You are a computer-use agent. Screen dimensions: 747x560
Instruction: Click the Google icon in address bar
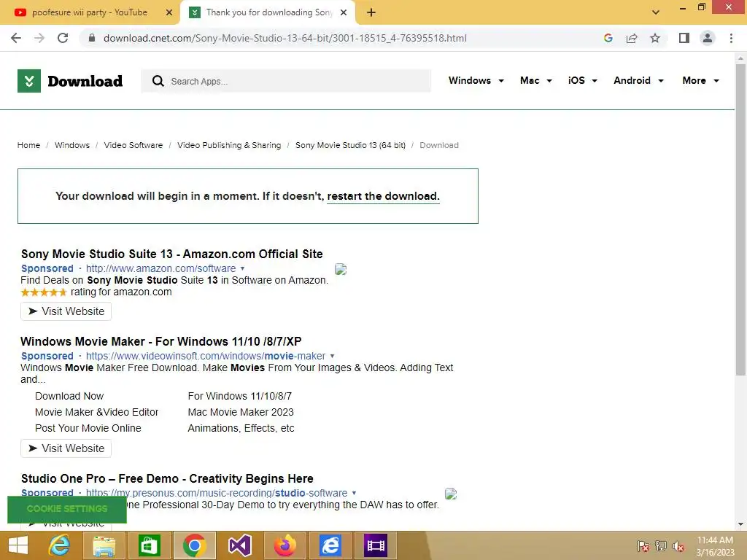(608, 38)
